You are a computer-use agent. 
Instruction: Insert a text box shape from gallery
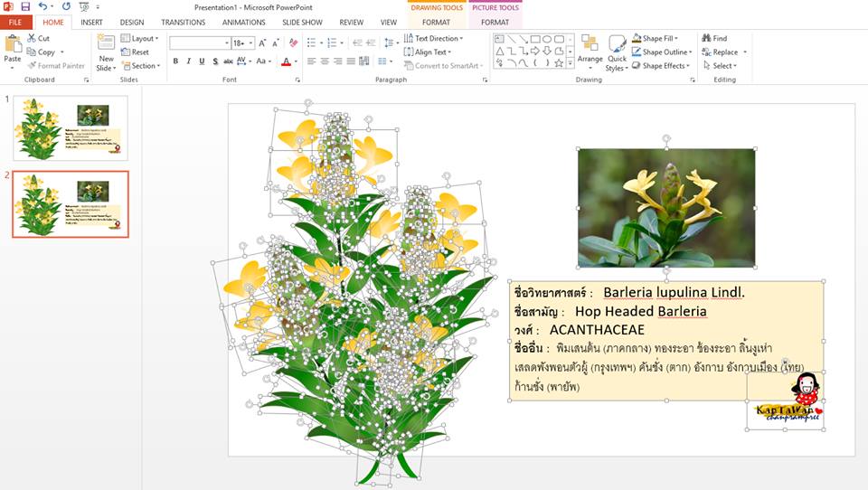pyautogui.click(x=499, y=39)
